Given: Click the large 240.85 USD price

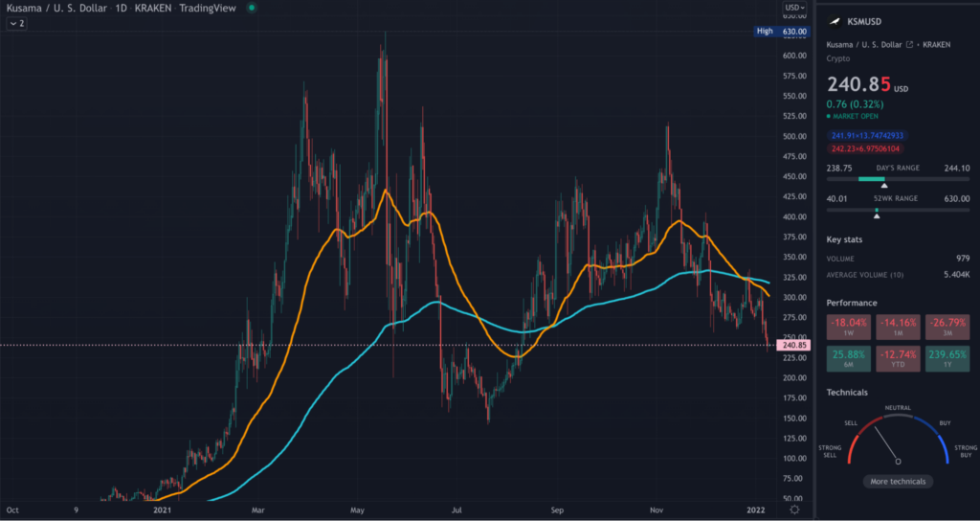Looking at the screenshot, I should 867,84.
